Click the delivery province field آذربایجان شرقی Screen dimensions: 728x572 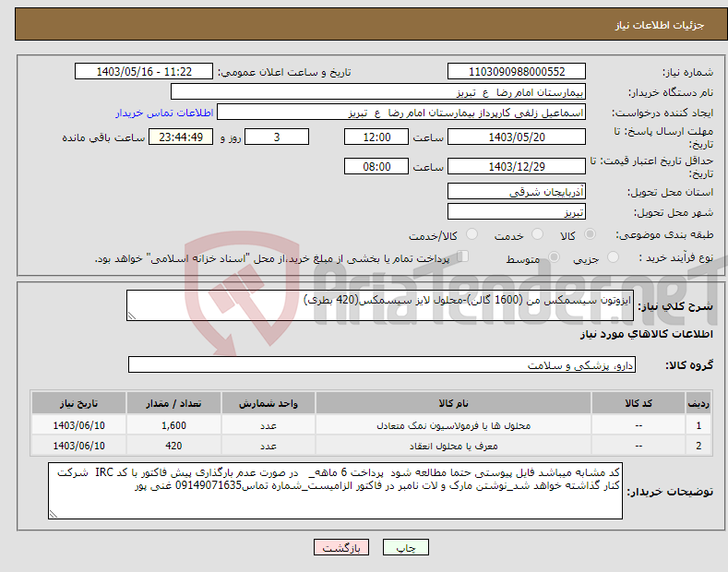(x=517, y=191)
